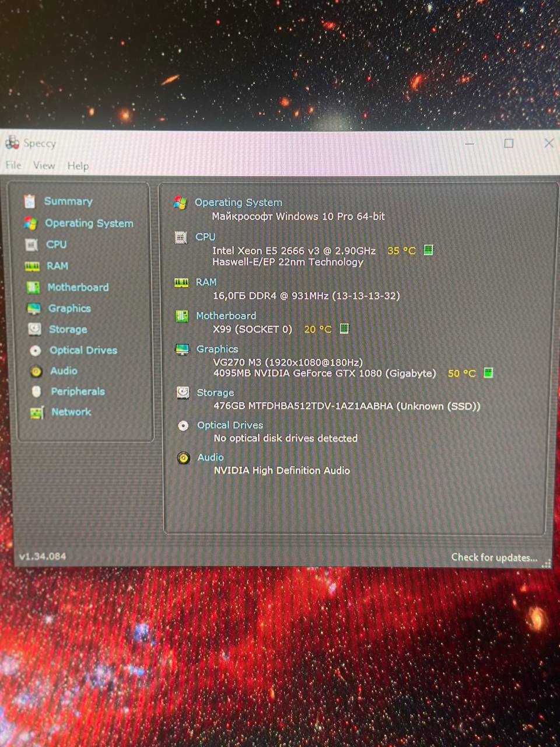The height and width of the screenshot is (747, 560).
Task: Select Graphics in the sidebar
Action: tap(69, 308)
